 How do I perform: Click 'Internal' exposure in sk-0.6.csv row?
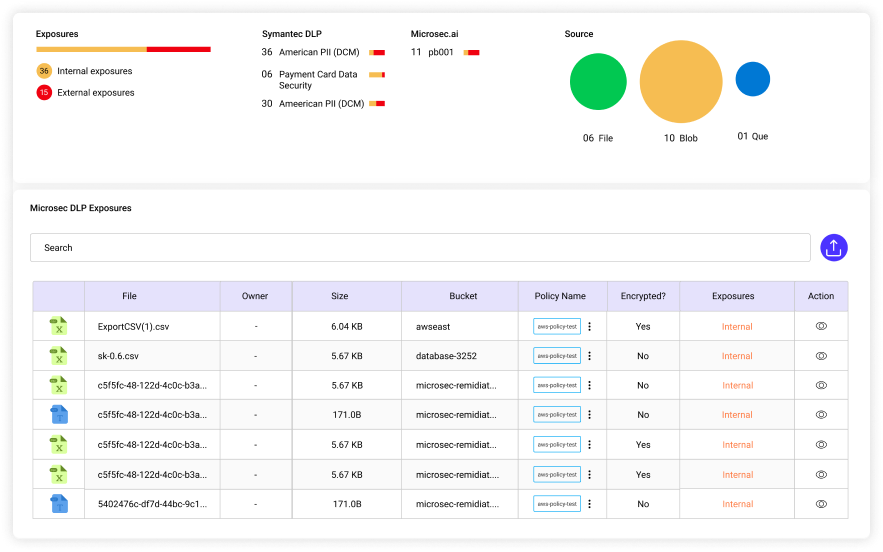(x=737, y=356)
